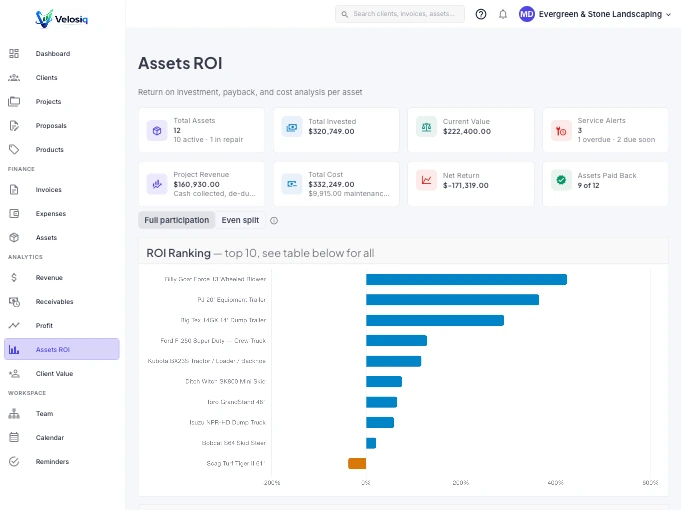Screen dimensions: 681x510
Task: Click the Total Assets cube icon
Action: pyautogui.click(x=157, y=130)
